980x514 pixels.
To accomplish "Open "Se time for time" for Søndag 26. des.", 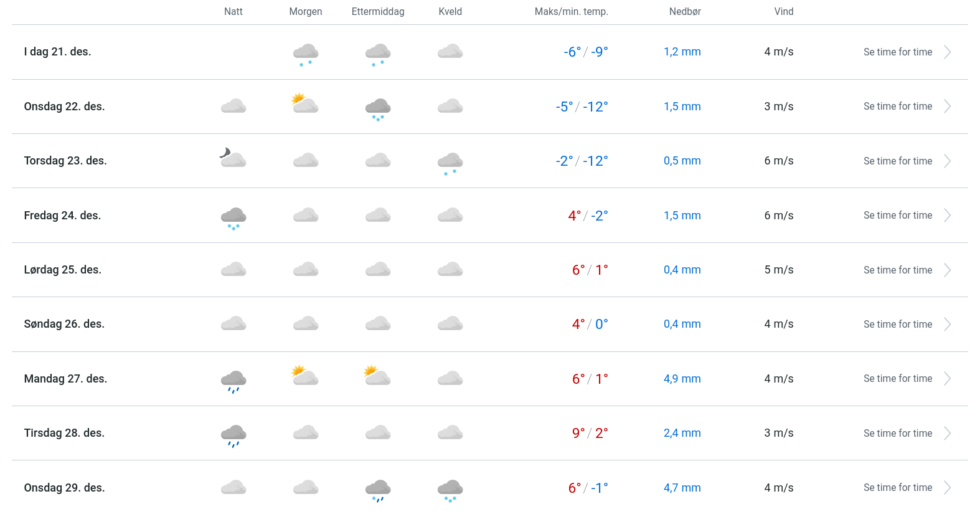I will 897,325.
